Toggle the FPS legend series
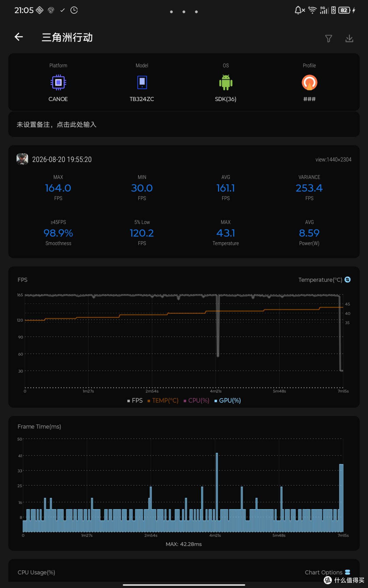The image size is (368, 588). tap(135, 401)
